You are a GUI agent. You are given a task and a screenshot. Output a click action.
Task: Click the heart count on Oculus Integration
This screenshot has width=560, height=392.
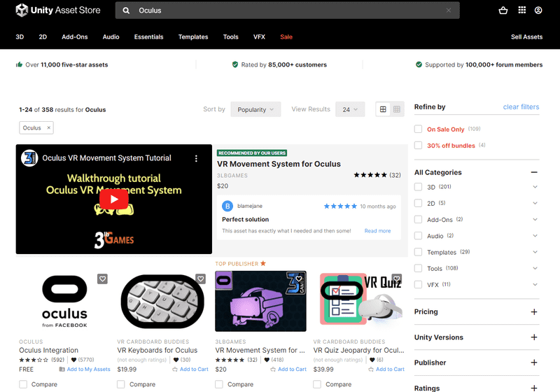(x=83, y=360)
